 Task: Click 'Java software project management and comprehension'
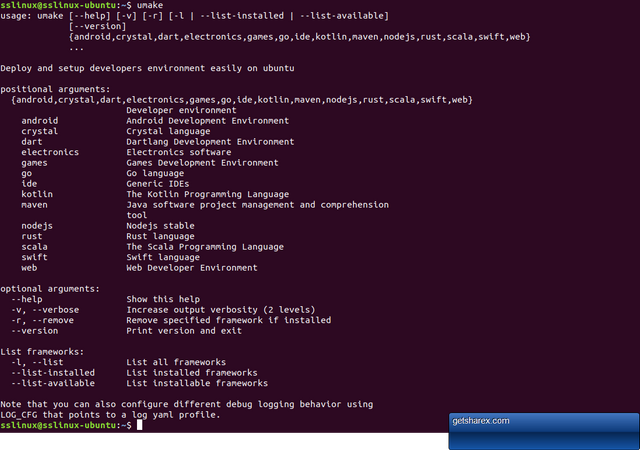pos(258,205)
